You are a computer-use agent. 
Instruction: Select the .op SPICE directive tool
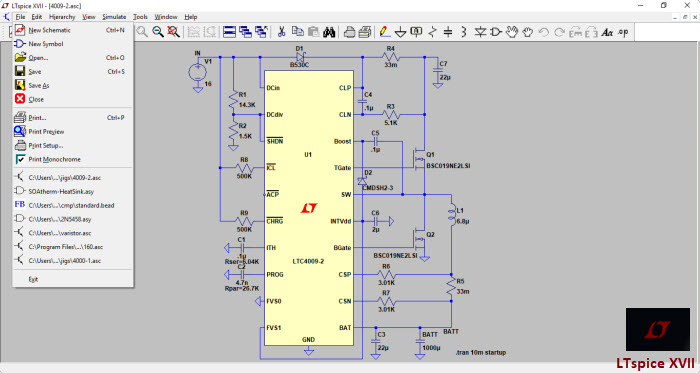click(x=623, y=32)
